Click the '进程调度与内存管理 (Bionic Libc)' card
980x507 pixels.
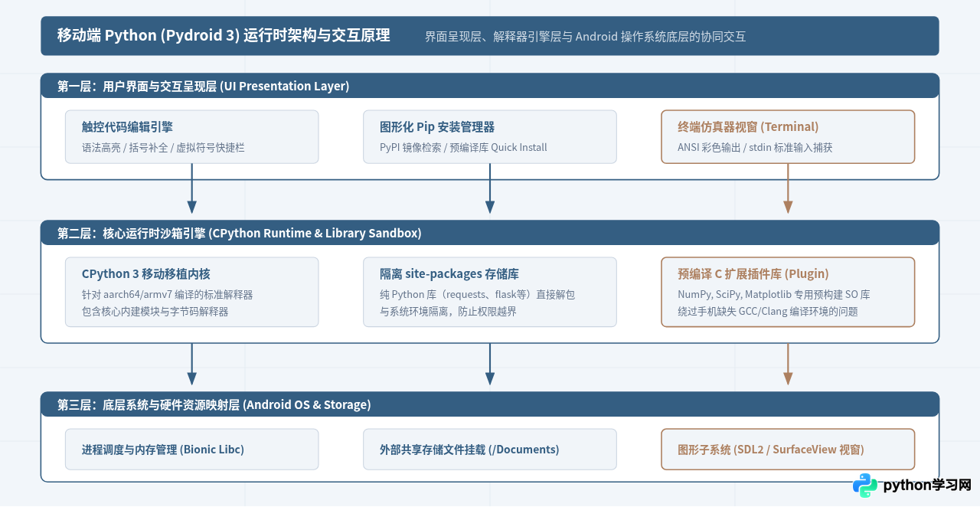point(191,449)
